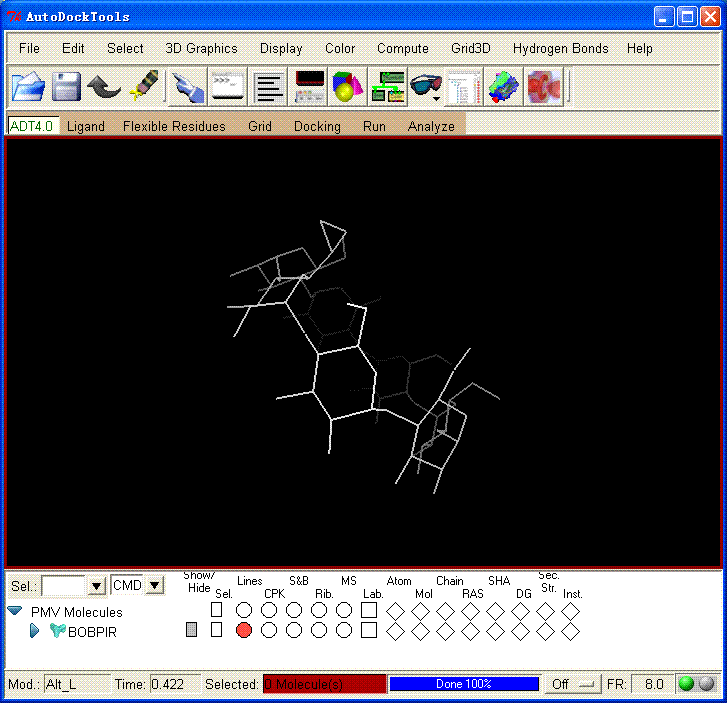Open the Hydrogen Bonds menu
This screenshot has width=727, height=703.
560,48
